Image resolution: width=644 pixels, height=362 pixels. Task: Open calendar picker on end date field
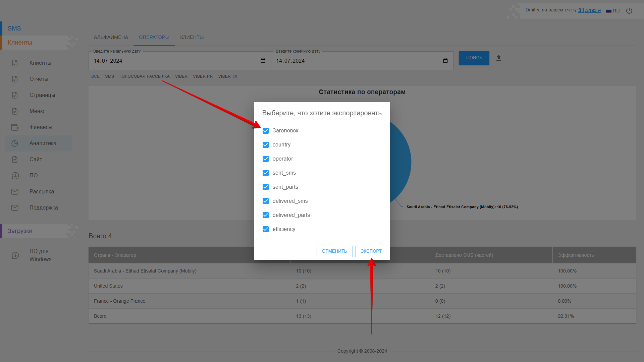point(445,61)
